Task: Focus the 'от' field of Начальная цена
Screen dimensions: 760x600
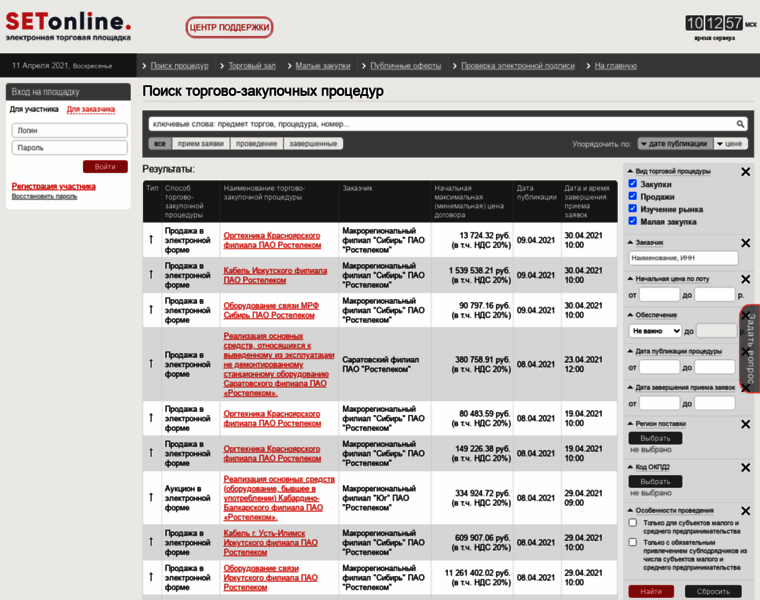Action: [x=659, y=295]
